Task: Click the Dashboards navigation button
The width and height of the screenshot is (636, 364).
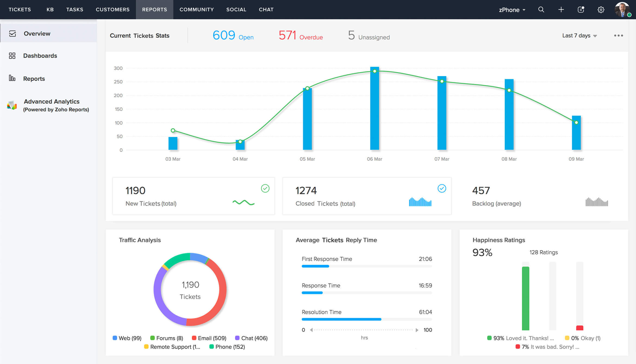Action: [x=40, y=55]
